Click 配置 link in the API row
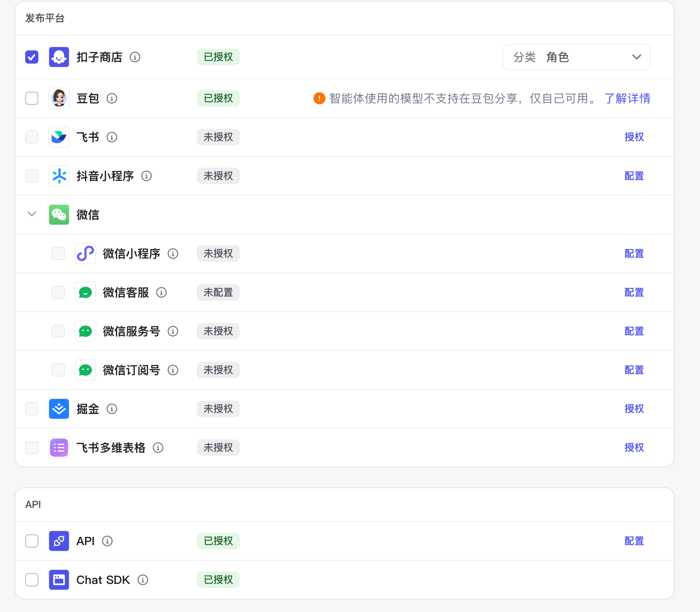 pyautogui.click(x=634, y=541)
